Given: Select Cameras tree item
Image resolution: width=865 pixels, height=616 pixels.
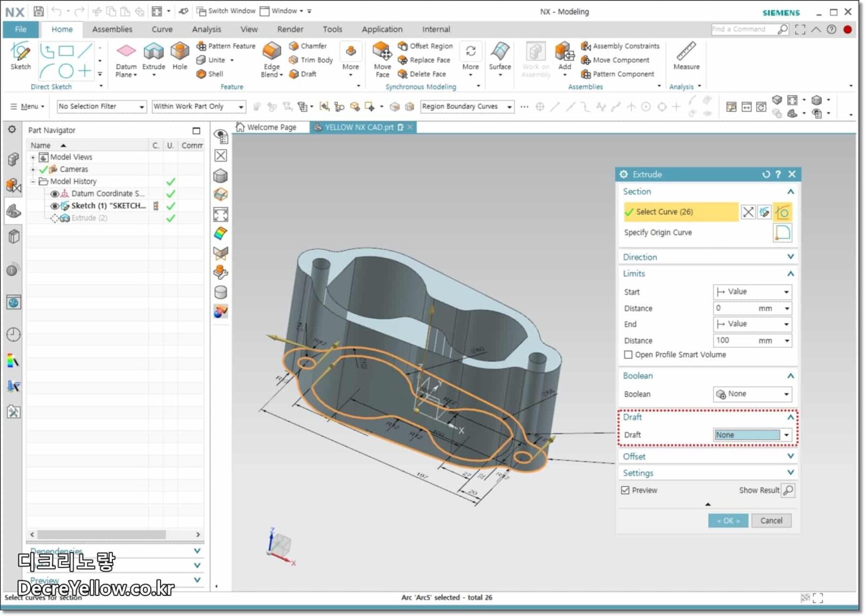Looking at the screenshot, I should click(x=74, y=170).
